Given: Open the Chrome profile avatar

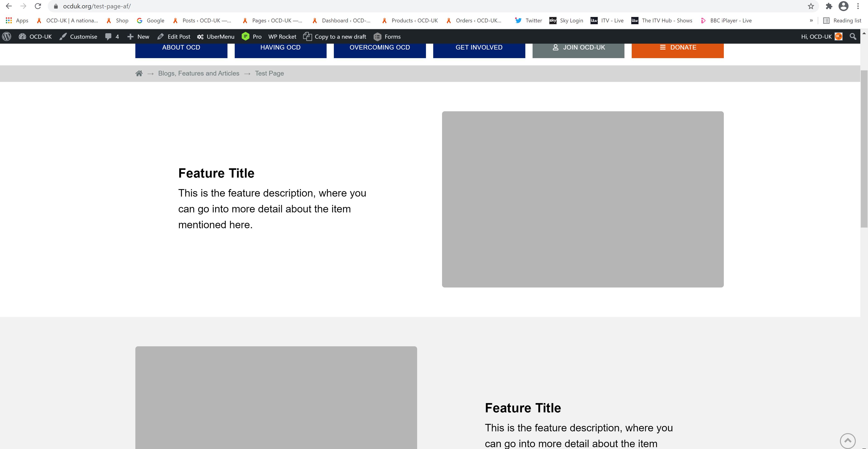Looking at the screenshot, I should [843, 6].
